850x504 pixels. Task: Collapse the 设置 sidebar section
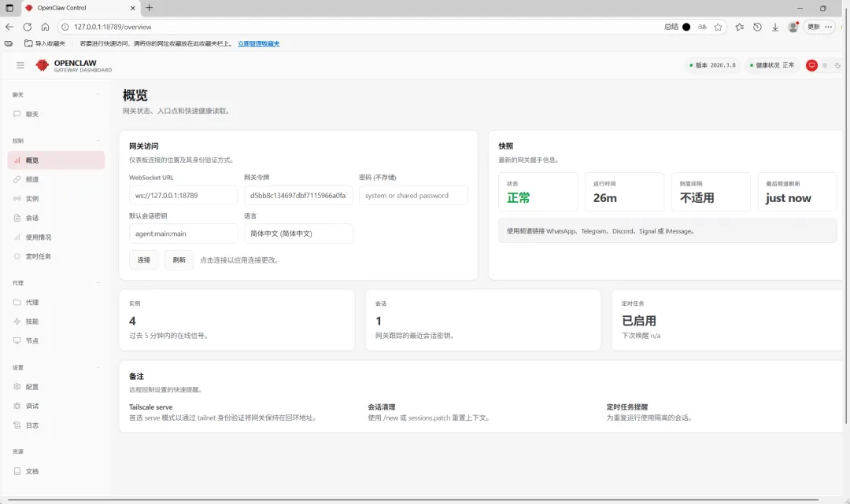pos(98,367)
